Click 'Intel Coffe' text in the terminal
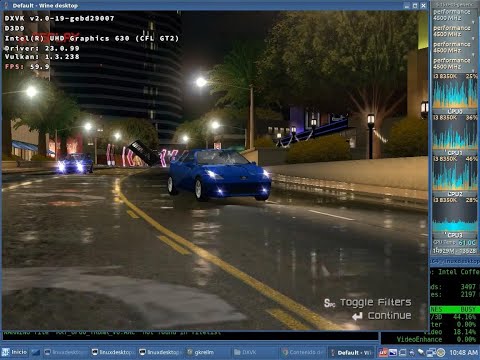480x360 pixels. 459,272
